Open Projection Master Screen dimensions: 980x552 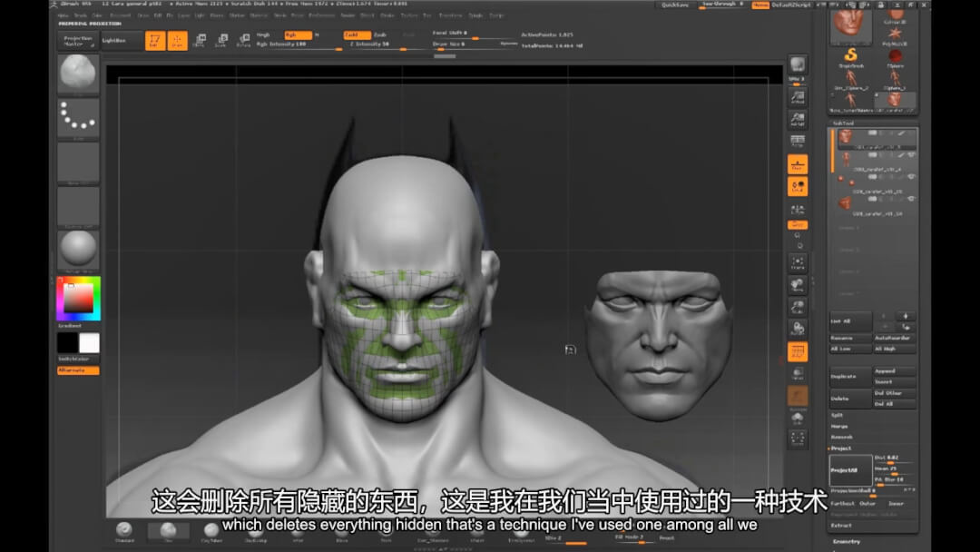coord(77,41)
